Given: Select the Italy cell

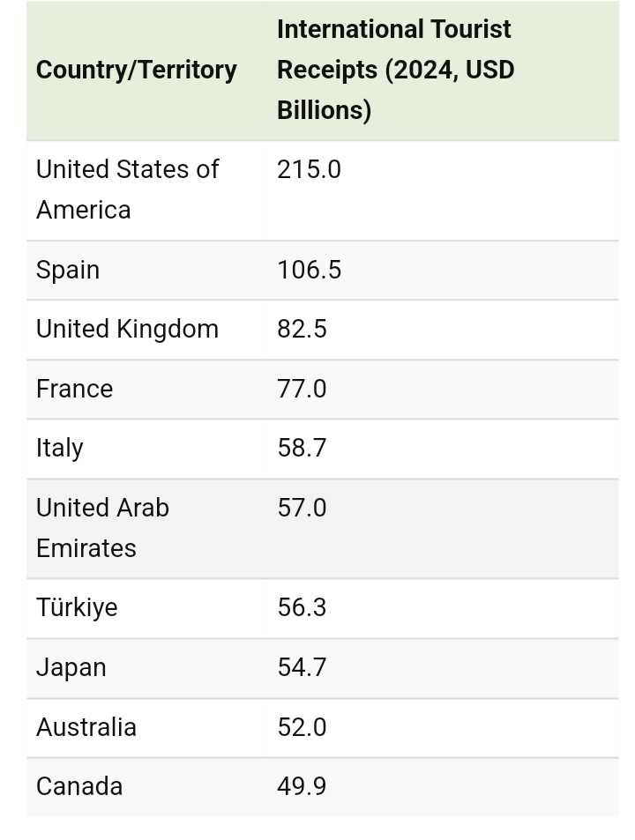Looking at the screenshot, I should [x=60, y=448].
